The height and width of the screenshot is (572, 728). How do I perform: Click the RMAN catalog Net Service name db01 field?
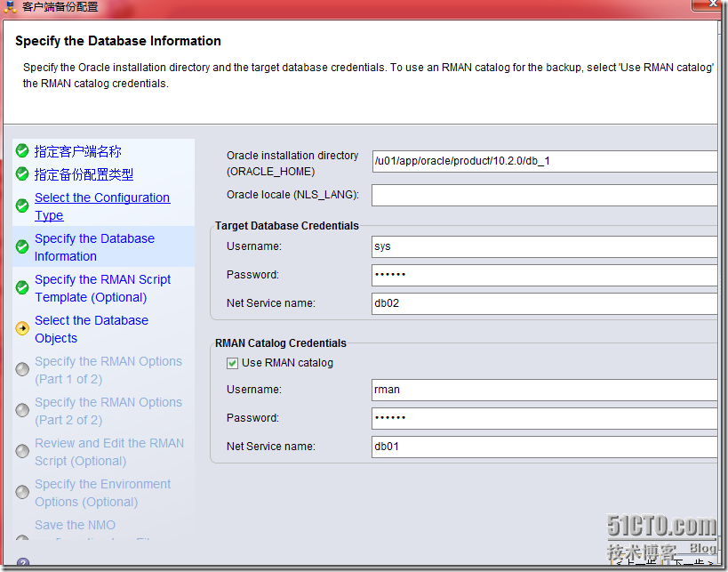(x=545, y=447)
